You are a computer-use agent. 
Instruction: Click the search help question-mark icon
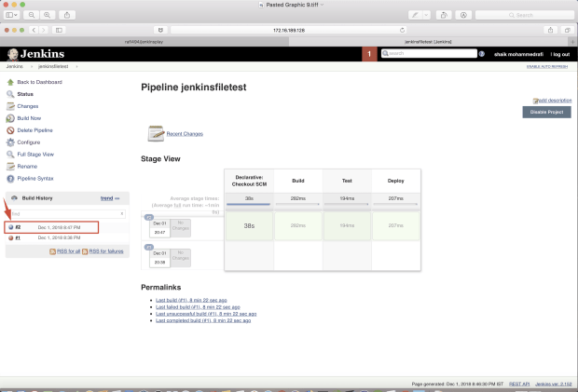[481, 54]
